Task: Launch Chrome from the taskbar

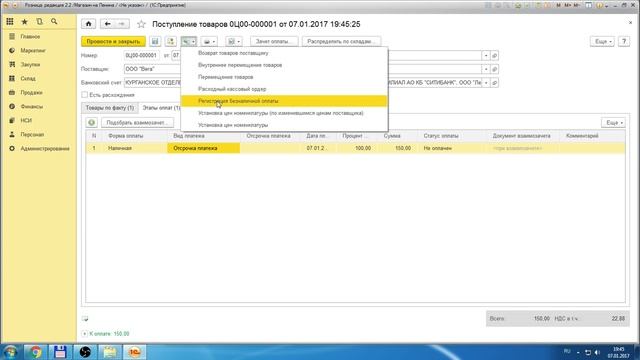Action: coord(35,351)
